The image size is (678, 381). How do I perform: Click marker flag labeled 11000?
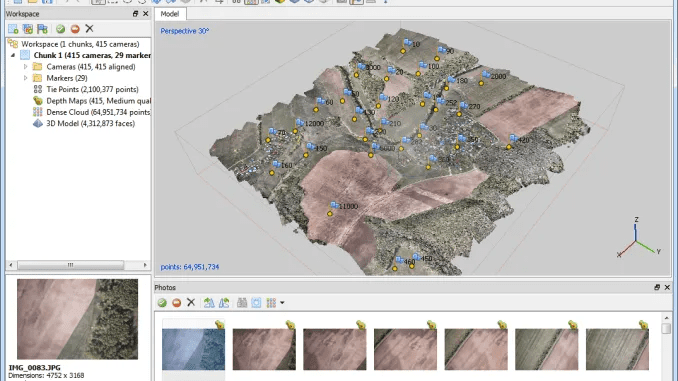click(335, 205)
